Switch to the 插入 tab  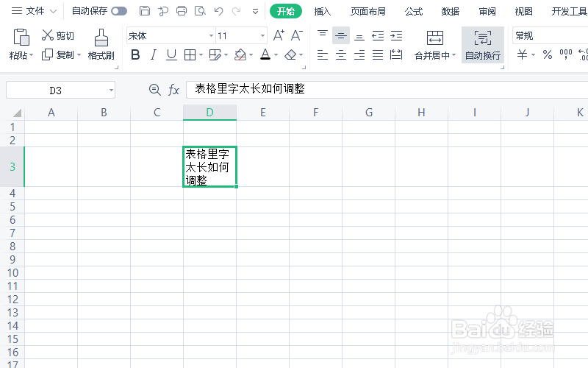pos(322,11)
